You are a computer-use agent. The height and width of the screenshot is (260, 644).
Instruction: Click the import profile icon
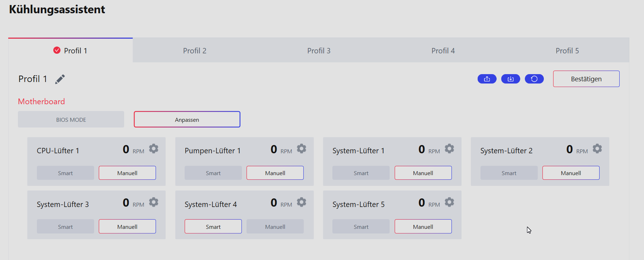[x=511, y=79]
